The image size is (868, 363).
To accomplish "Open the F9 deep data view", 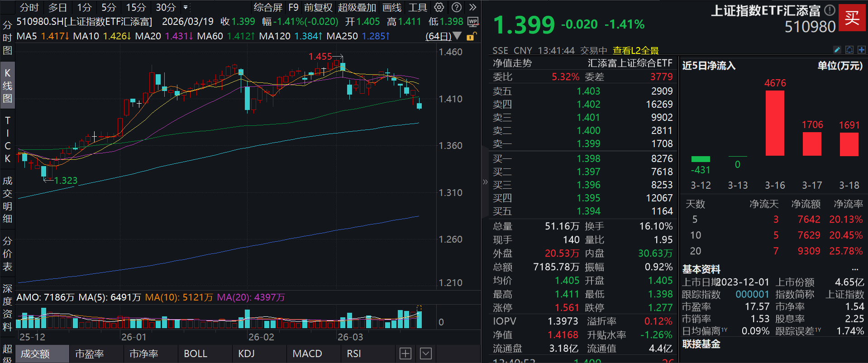I will pos(293,7).
